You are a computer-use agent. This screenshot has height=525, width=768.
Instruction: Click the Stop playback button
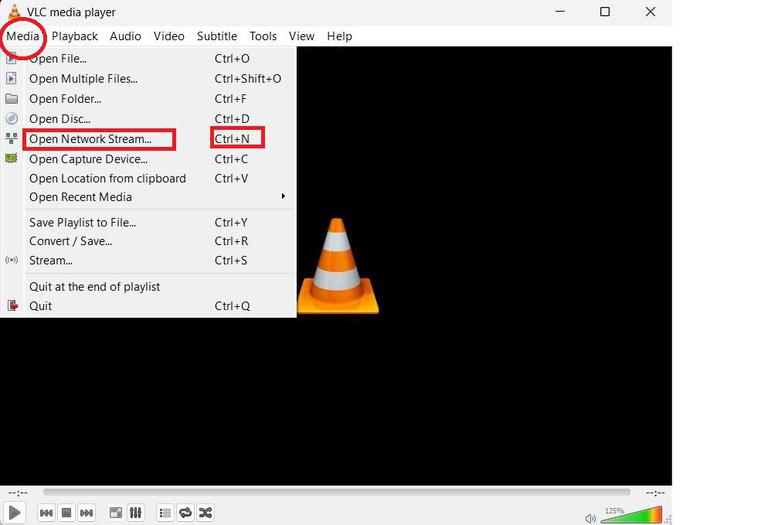coord(67,513)
